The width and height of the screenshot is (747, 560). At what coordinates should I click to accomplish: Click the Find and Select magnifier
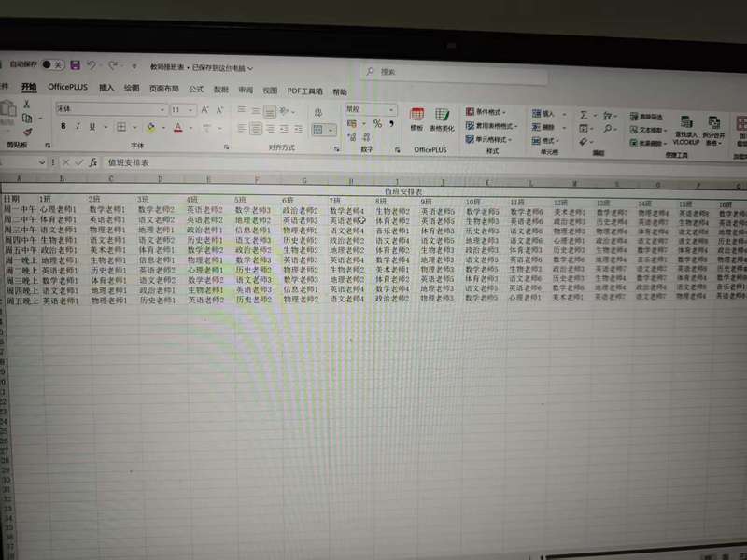coord(608,129)
